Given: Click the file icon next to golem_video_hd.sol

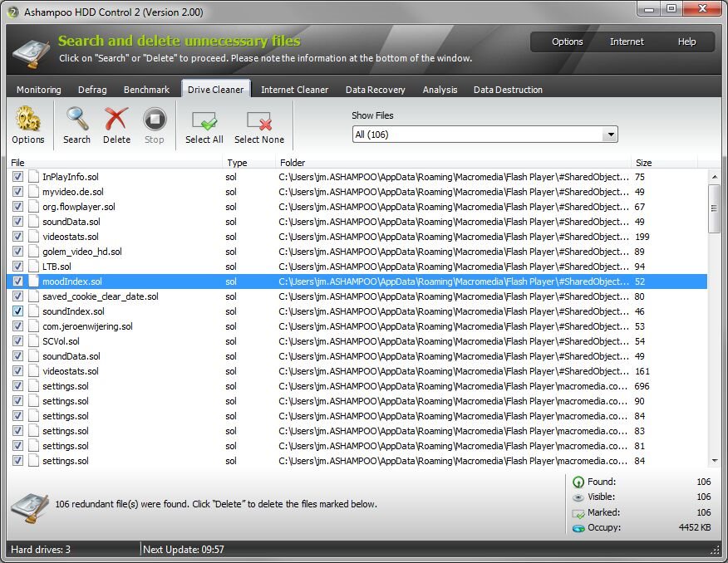Looking at the screenshot, I should (33, 252).
